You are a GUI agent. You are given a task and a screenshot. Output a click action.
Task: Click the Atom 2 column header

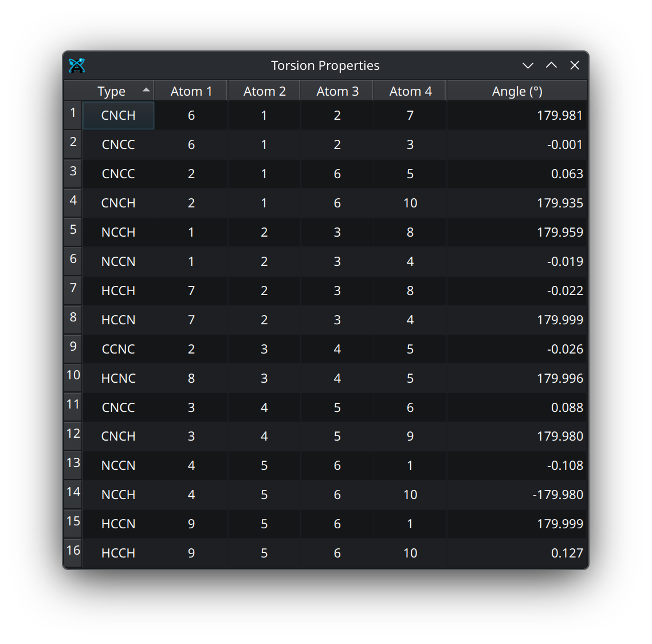[x=264, y=92]
